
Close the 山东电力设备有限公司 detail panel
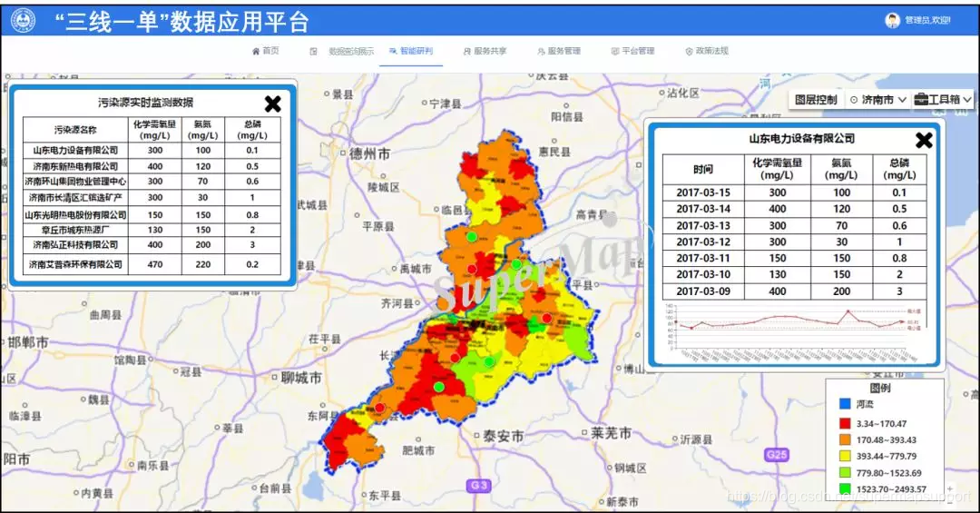point(924,140)
